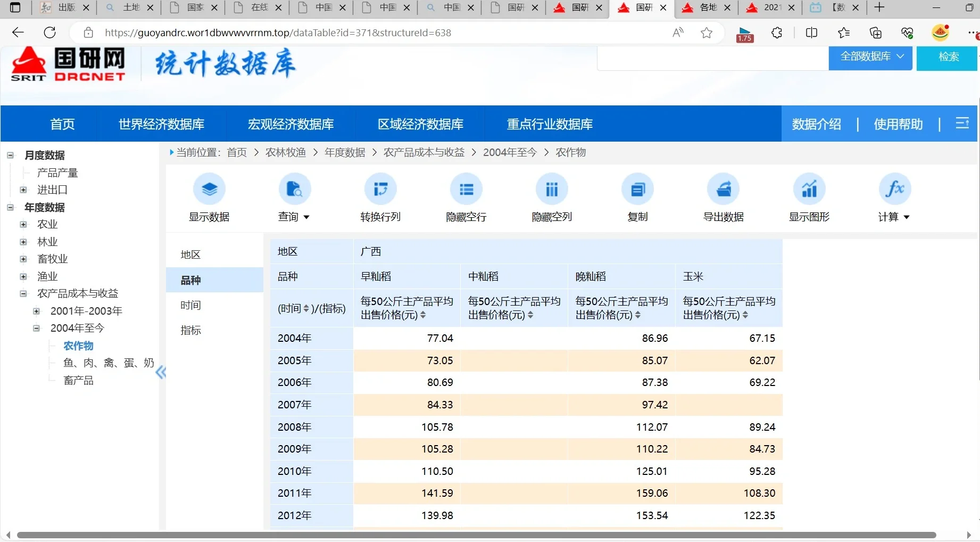Expand the 畜牧业 tree node
The height and width of the screenshot is (542, 980).
(x=23, y=259)
